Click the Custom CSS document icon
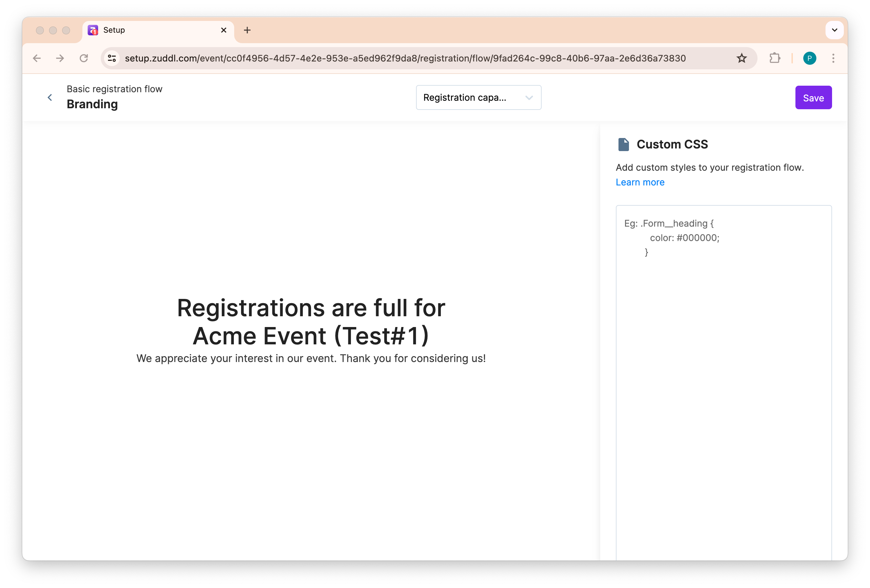 point(623,145)
